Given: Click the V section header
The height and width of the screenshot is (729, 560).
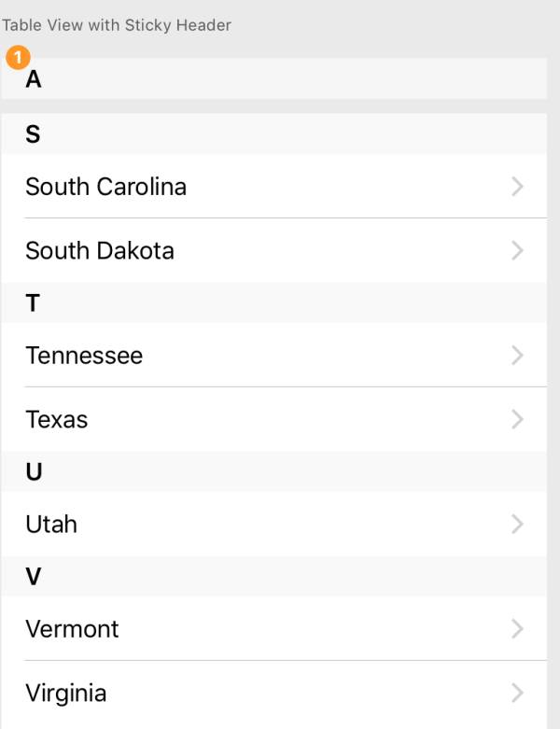Looking at the screenshot, I should pyautogui.click(x=273, y=576).
